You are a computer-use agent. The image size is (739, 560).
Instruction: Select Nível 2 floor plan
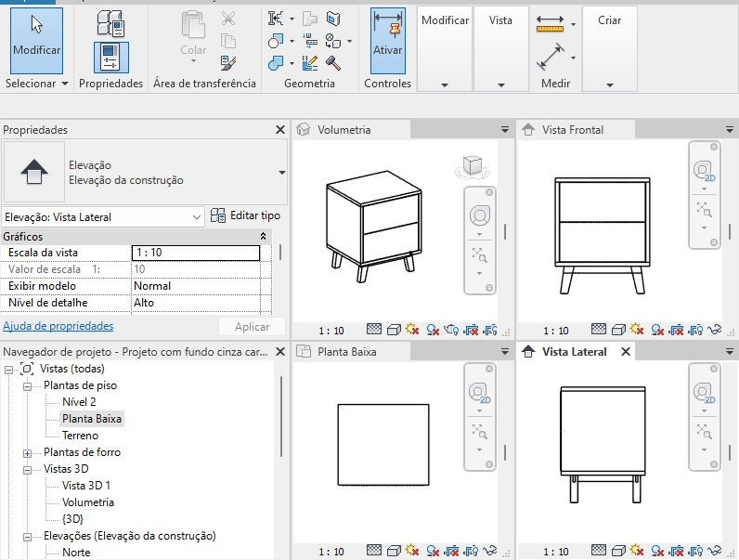coord(79,402)
